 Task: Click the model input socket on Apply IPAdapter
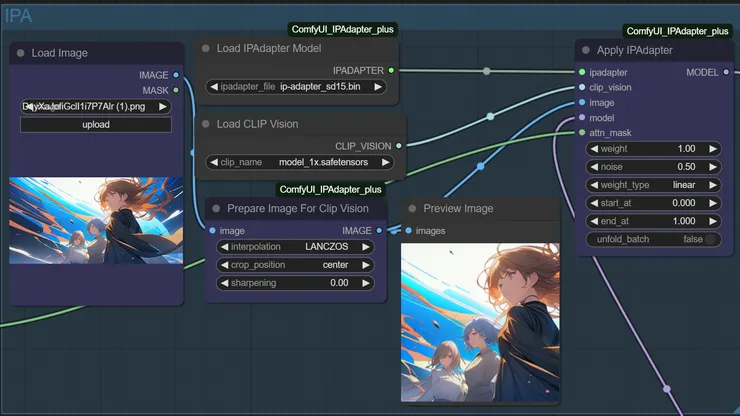point(582,118)
